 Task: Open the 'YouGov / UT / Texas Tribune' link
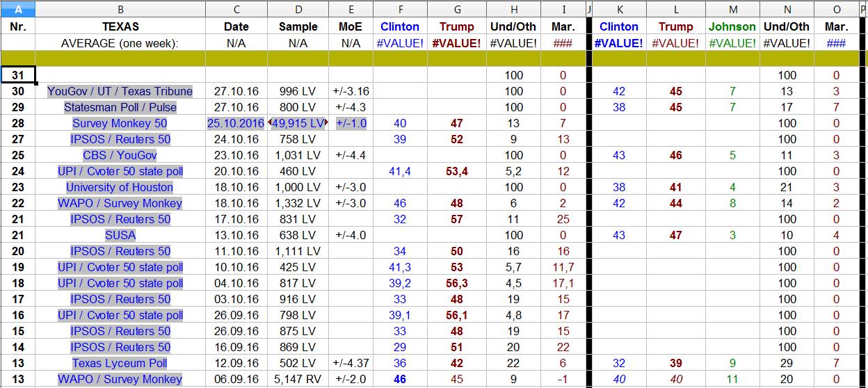[x=120, y=91]
